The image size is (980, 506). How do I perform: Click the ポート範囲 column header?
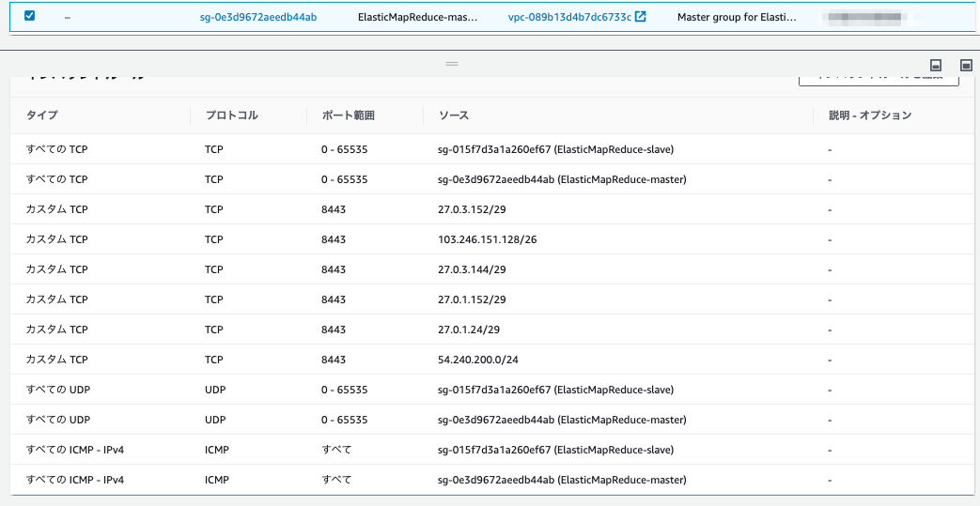(349, 115)
